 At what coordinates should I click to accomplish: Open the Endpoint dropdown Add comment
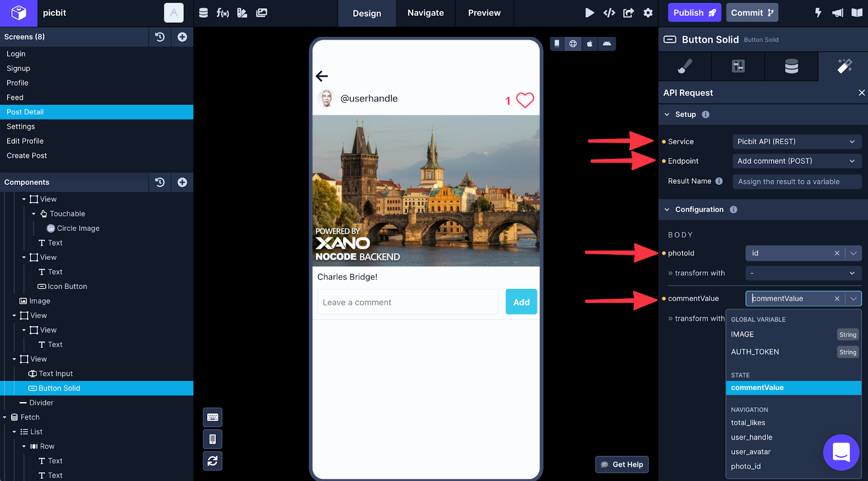(x=796, y=161)
